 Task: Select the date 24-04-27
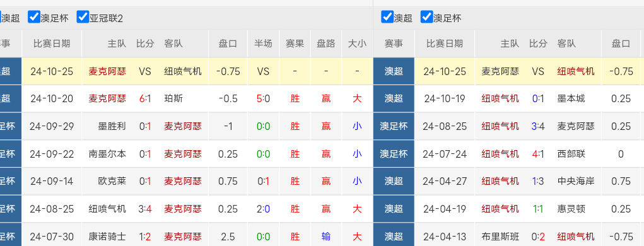point(445,181)
